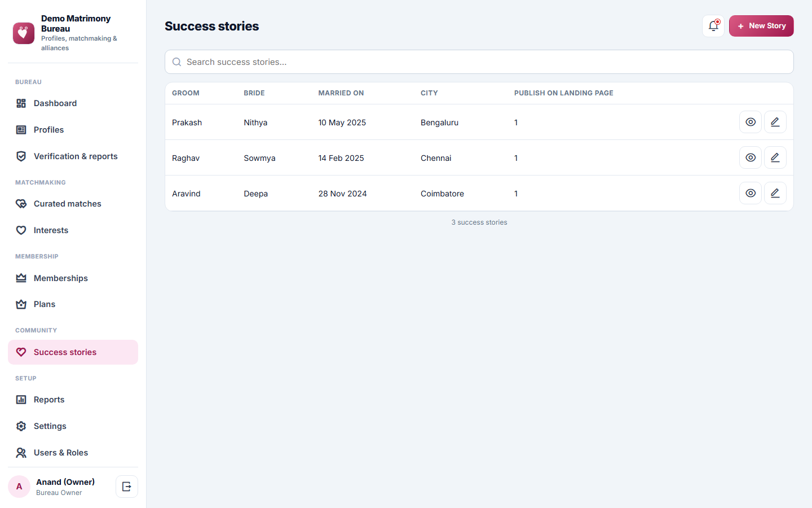
Task: Select Success stories in sidebar
Action: tap(73, 352)
